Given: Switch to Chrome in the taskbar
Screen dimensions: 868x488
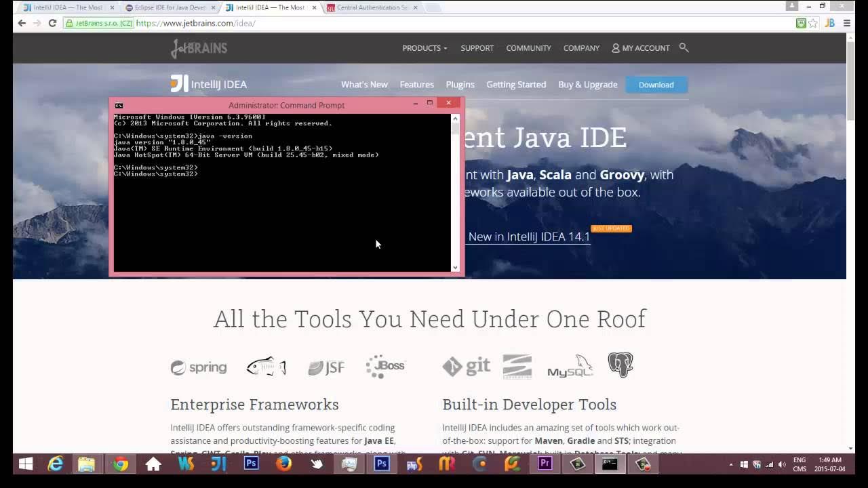Looking at the screenshot, I should click(121, 464).
